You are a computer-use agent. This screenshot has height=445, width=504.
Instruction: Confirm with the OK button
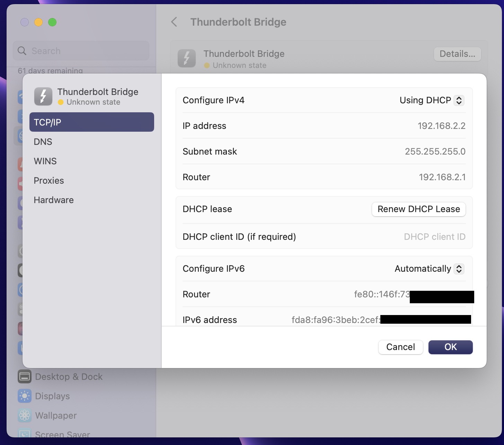[450, 347]
